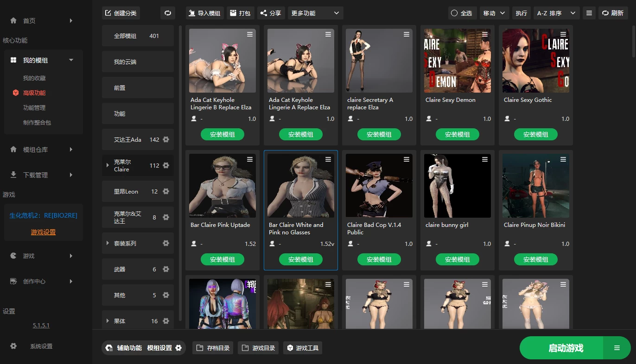Click the sync icon beside 创建分类
Viewport: 636px width, 364px height.
click(168, 13)
